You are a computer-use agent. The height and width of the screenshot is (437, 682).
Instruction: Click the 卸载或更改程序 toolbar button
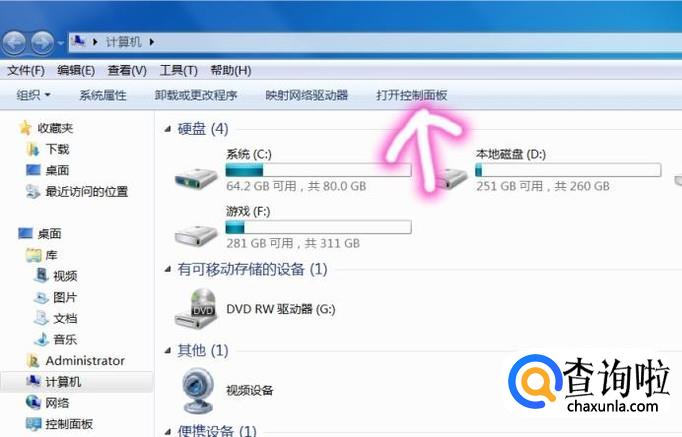(196, 95)
